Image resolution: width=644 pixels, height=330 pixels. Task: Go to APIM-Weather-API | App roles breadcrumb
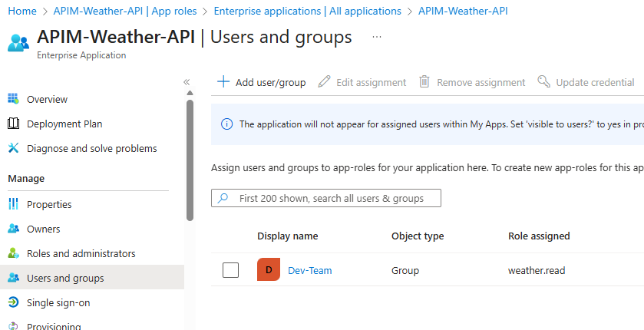pyautogui.click(x=125, y=11)
